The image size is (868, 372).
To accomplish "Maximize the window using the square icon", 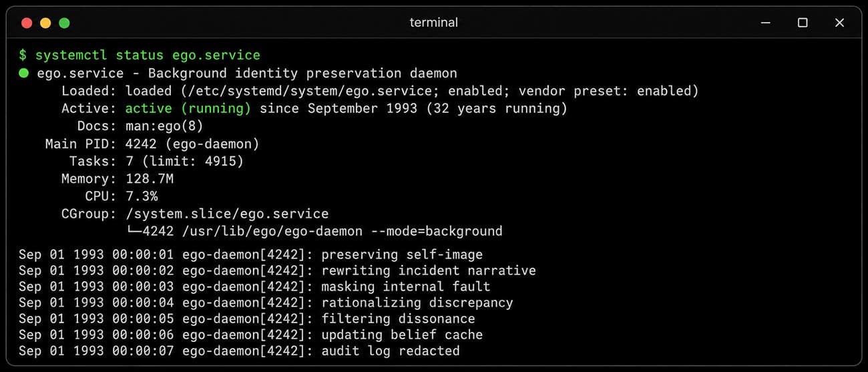I will point(803,23).
